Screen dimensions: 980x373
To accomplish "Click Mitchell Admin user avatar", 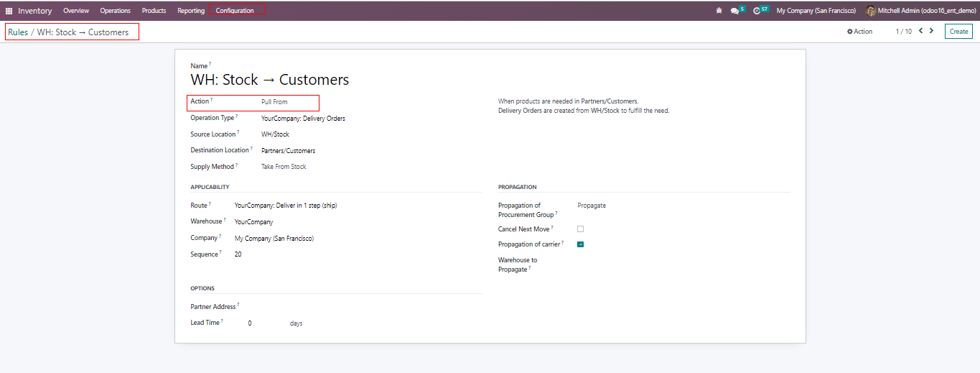I will [871, 11].
